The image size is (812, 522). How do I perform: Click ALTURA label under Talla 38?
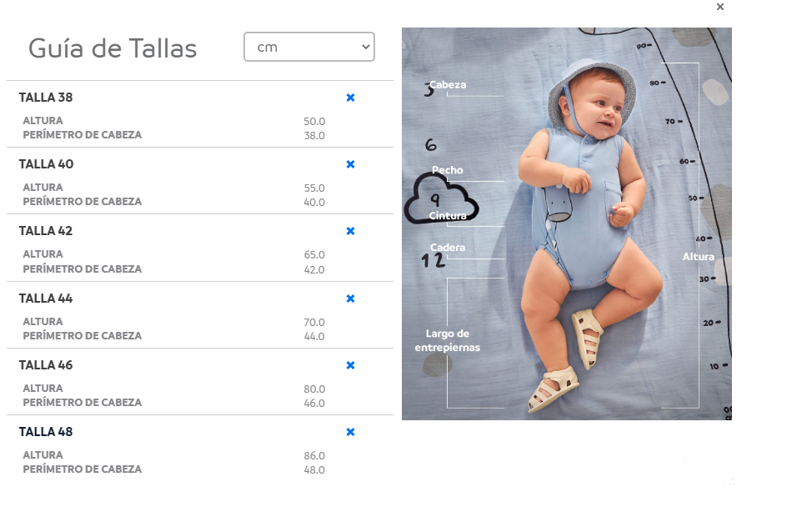pyautogui.click(x=43, y=121)
